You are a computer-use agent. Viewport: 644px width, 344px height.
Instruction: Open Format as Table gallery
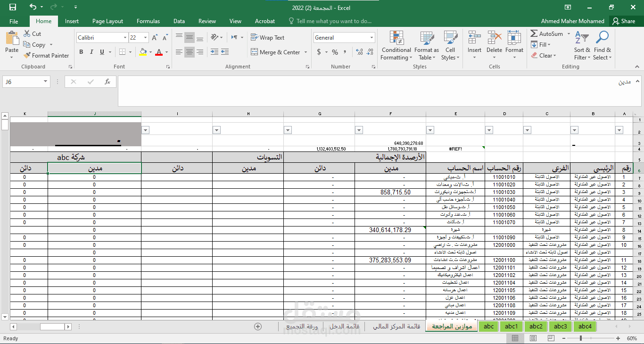[427, 46]
